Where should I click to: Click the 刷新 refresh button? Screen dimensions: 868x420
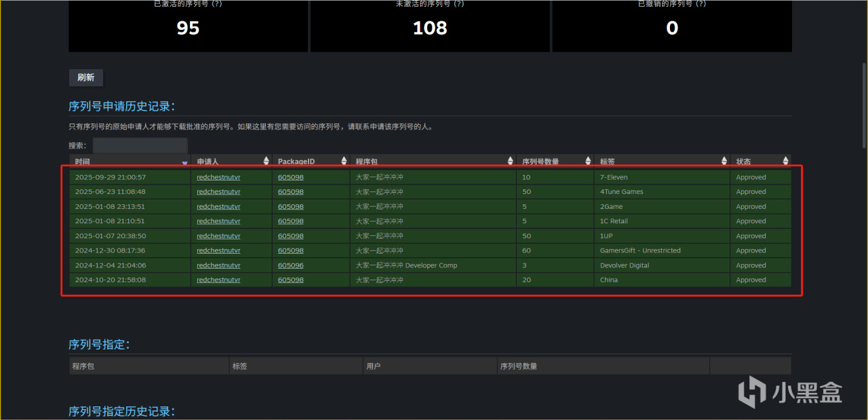point(85,77)
